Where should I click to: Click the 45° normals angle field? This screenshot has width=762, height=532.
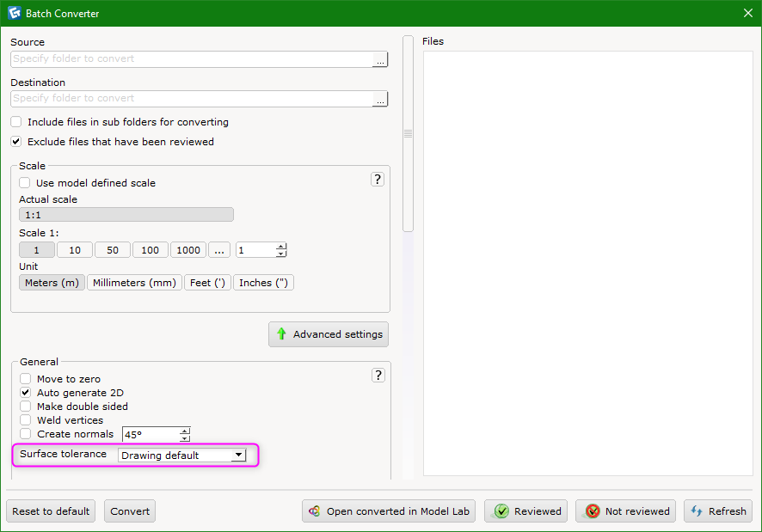click(x=151, y=434)
